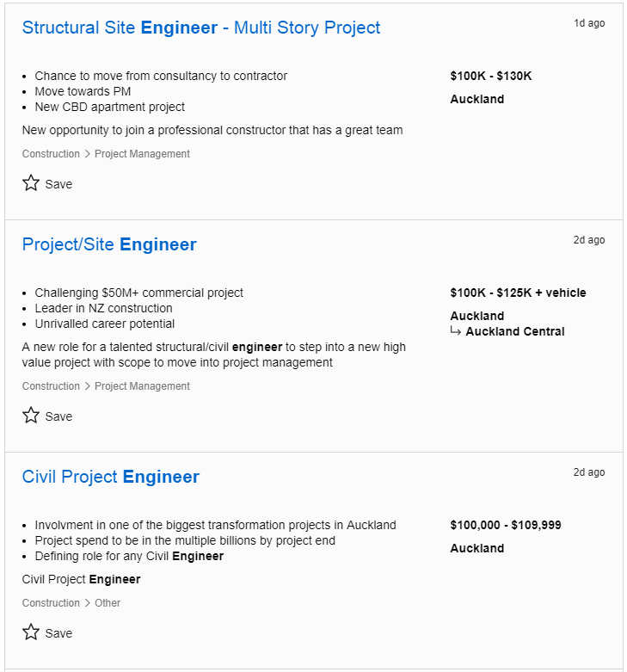The width and height of the screenshot is (627, 672).
Task: Click the Other subcategory link
Action: tap(108, 603)
